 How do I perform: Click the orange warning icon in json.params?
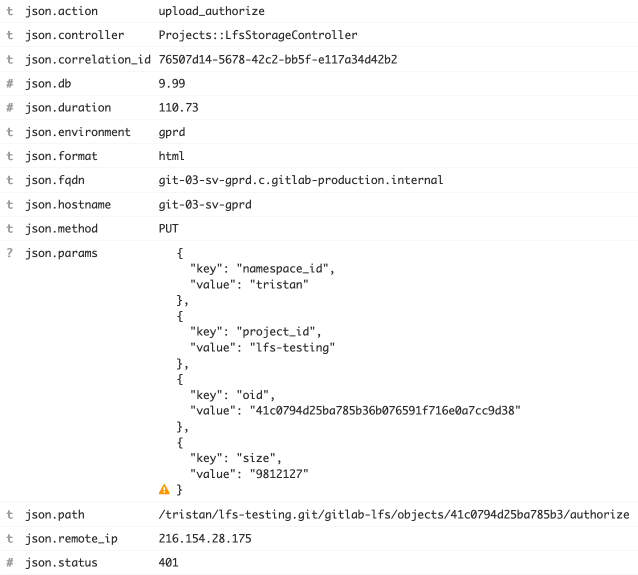pyautogui.click(x=164, y=489)
